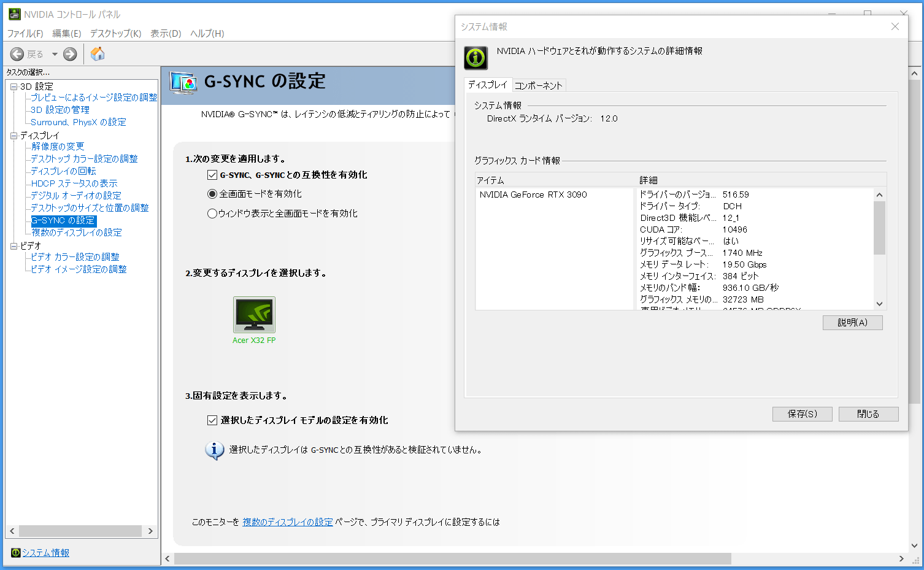Click the details list scroll up arrow
This screenshot has width=924, height=570.
[879, 194]
